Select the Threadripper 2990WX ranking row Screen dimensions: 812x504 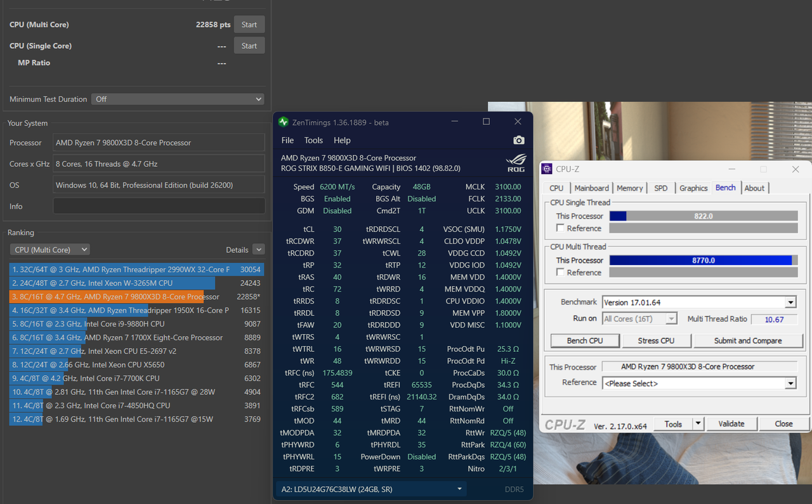[x=136, y=269]
